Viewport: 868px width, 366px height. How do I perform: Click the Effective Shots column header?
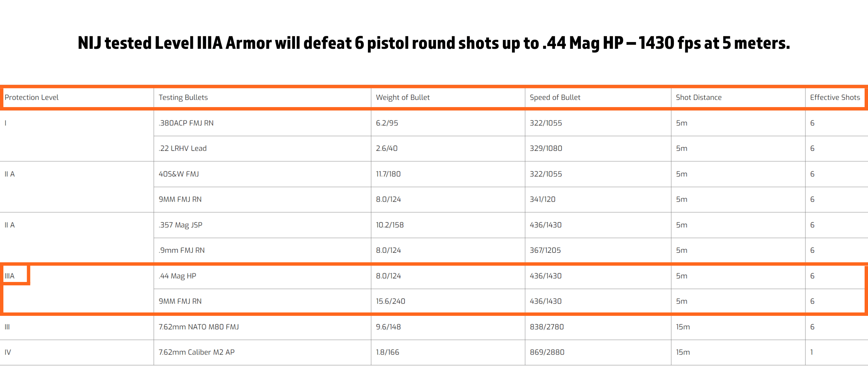pos(835,98)
